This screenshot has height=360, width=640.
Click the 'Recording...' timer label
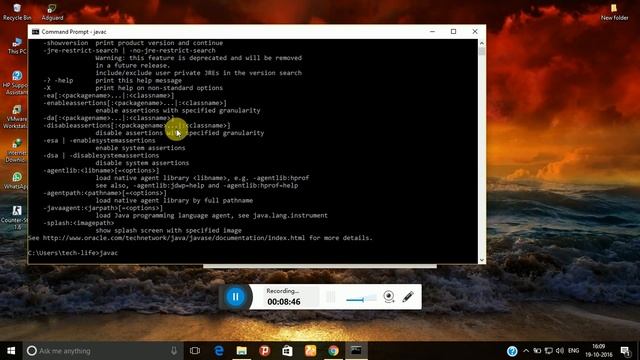(283, 291)
